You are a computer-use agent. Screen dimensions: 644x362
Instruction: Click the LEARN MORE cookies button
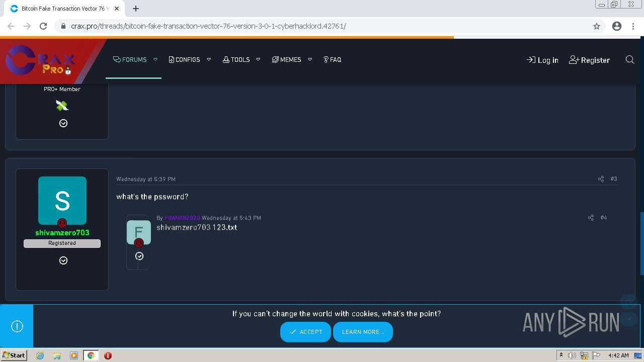point(363,332)
